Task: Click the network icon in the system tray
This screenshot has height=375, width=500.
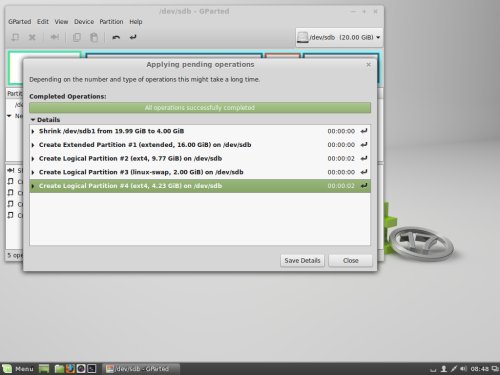Action: point(495,369)
